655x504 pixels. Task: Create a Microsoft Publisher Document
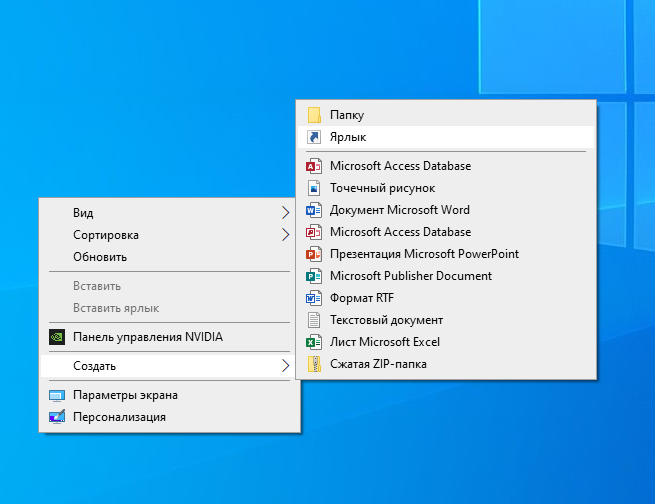[446, 276]
